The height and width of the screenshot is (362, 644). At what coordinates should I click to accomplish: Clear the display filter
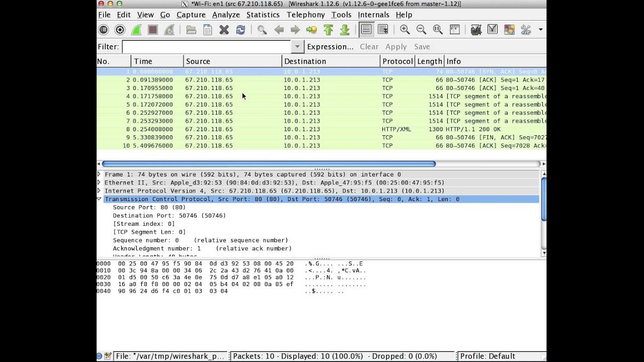369,47
